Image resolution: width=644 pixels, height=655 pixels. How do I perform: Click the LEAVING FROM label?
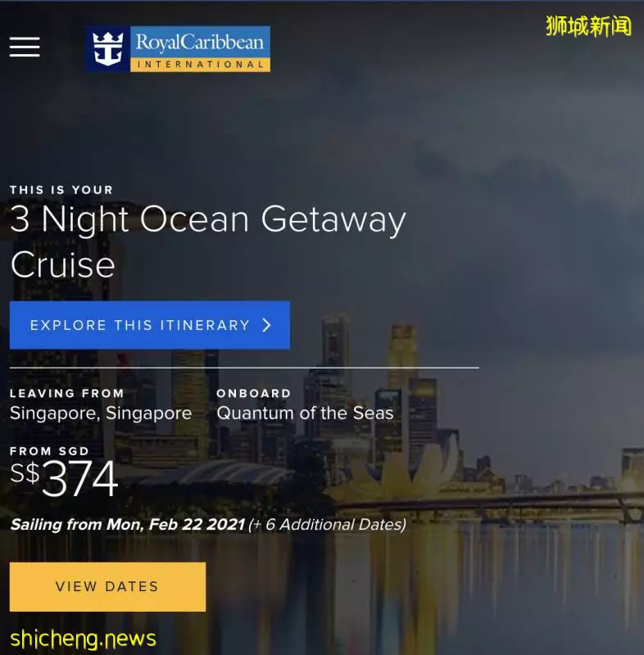click(x=67, y=393)
